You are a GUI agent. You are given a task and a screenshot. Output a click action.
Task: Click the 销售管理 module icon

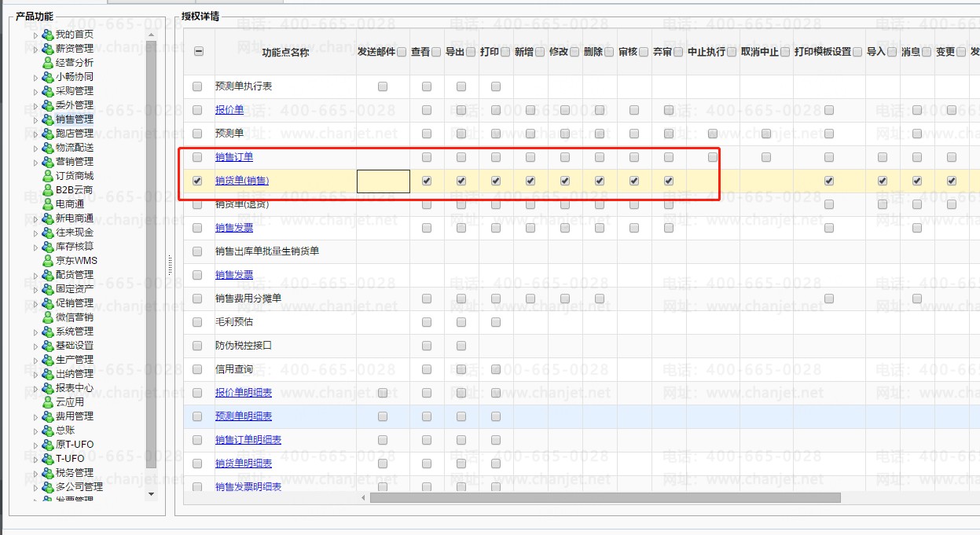[x=48, y=119]
